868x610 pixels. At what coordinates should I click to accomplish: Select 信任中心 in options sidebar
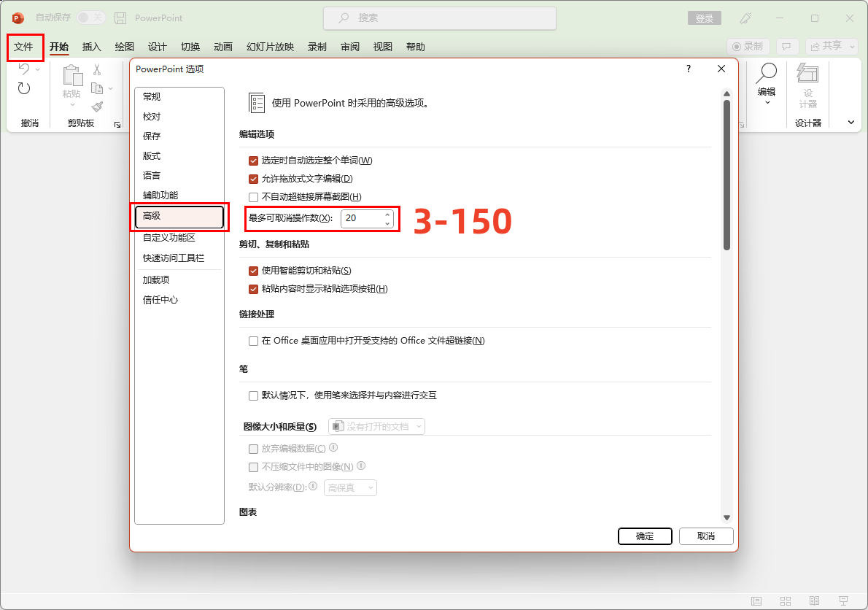pos(179,300)
